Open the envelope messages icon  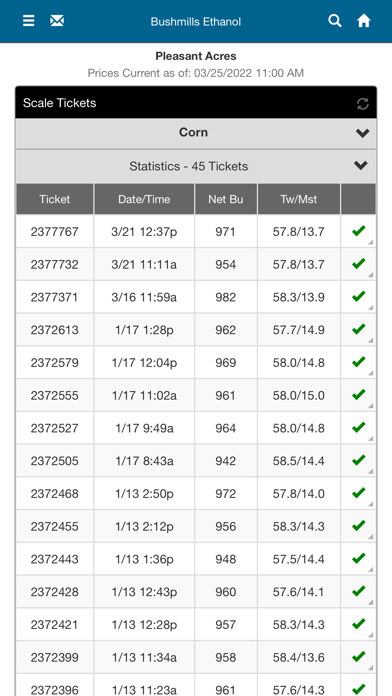pos(57,21)
